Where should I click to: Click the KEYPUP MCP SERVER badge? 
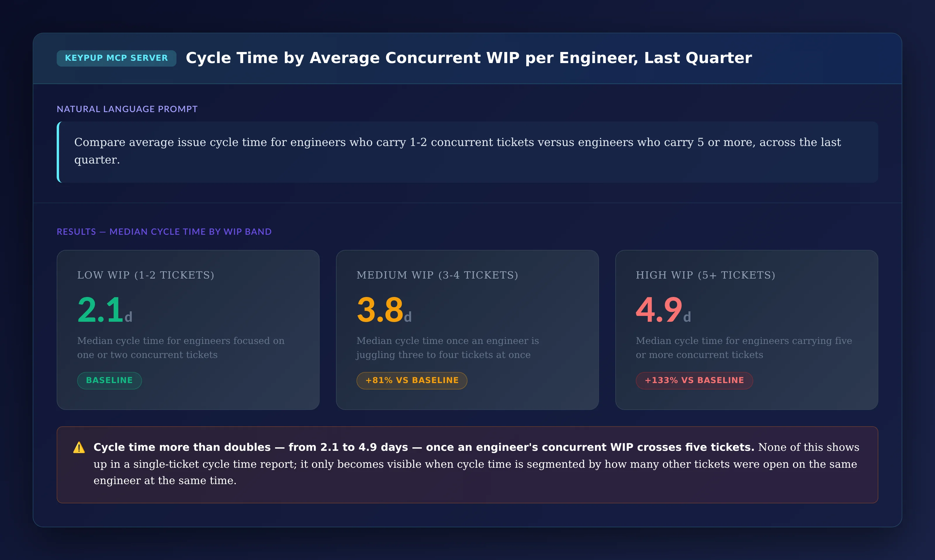116,58
